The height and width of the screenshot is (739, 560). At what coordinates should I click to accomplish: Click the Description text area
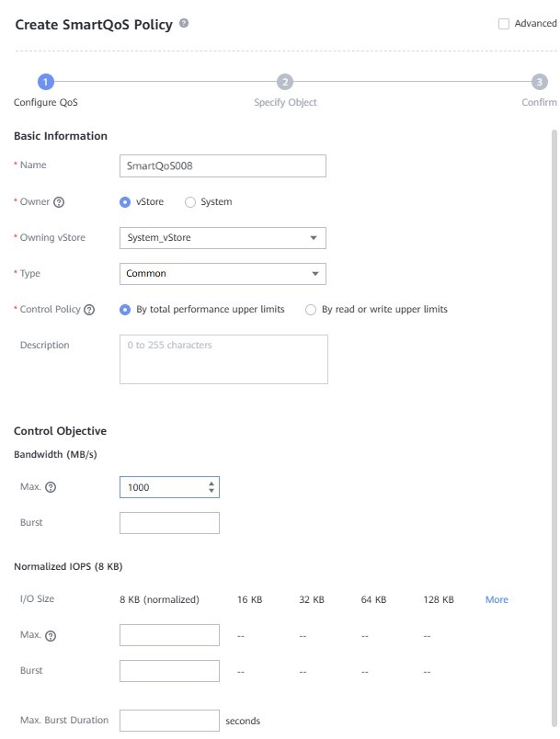[x=223, y=359]
